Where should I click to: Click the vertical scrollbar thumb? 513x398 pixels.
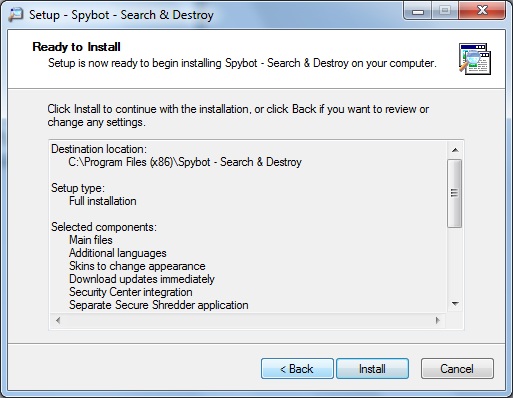pos(455,193)
